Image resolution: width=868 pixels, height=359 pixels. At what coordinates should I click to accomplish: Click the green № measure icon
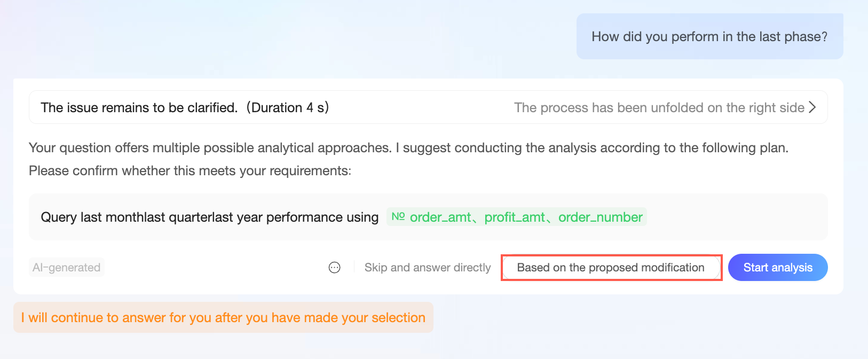(398, 217)
